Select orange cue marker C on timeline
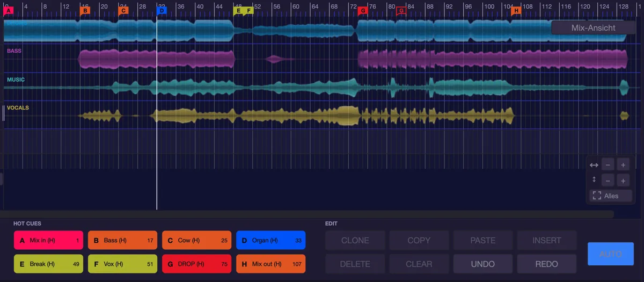This screenshot has width=644, height=282. click(123, 10)
